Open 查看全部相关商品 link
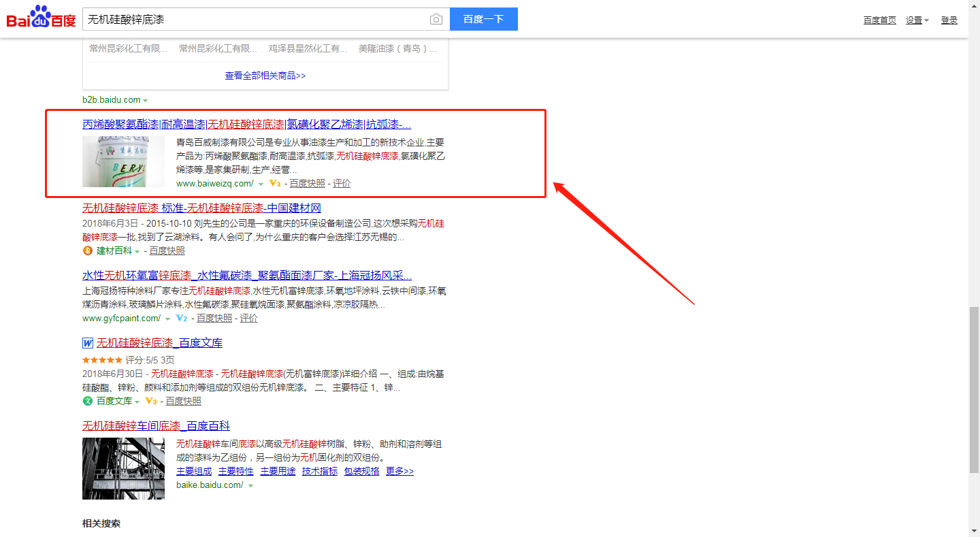This screenshot has width=980, height=537. 265,76
